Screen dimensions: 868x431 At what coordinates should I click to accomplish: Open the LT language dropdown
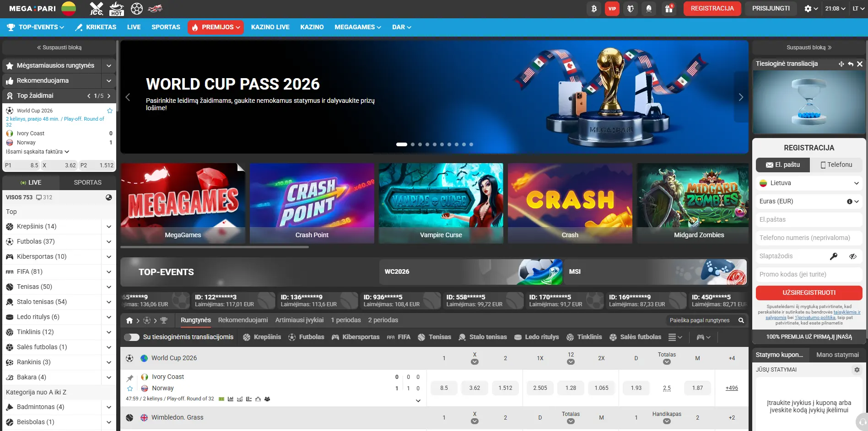point(858,9)
